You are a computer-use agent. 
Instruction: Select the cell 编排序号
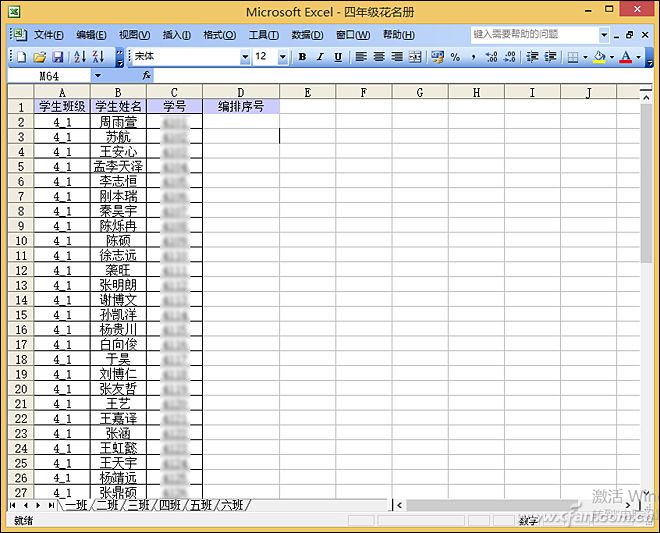pos(241,107)
